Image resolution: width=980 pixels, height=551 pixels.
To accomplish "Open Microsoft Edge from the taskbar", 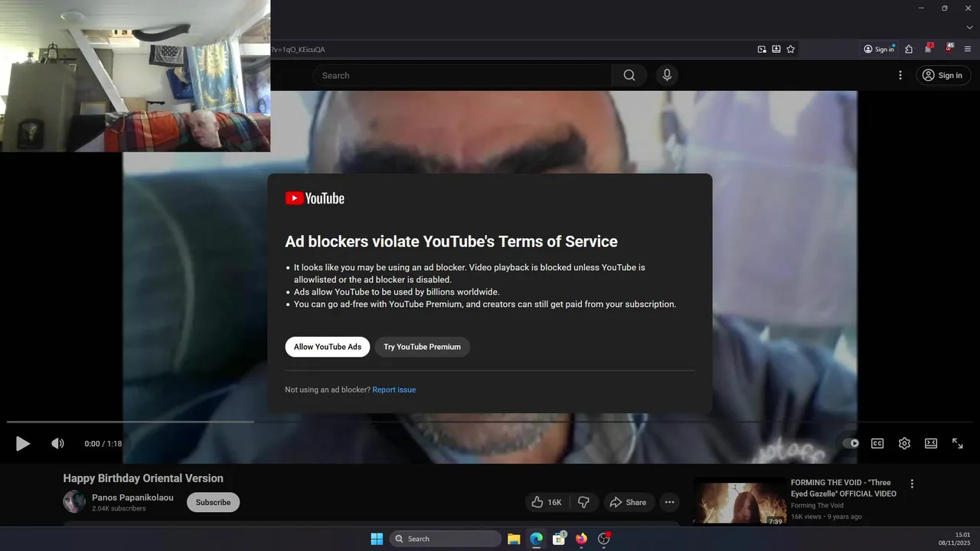I will 537,539.
